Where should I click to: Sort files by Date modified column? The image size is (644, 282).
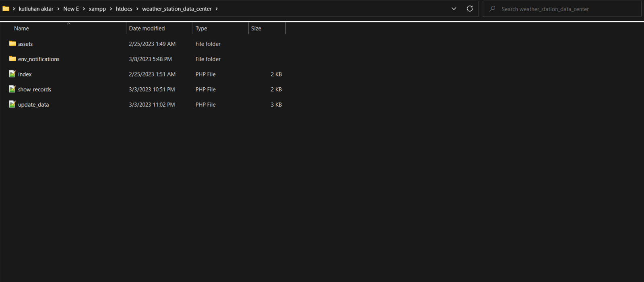click(159, 28)
